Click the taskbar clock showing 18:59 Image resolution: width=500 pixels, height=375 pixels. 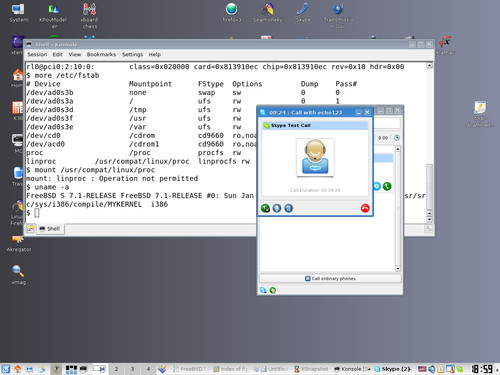click(482, 369)
